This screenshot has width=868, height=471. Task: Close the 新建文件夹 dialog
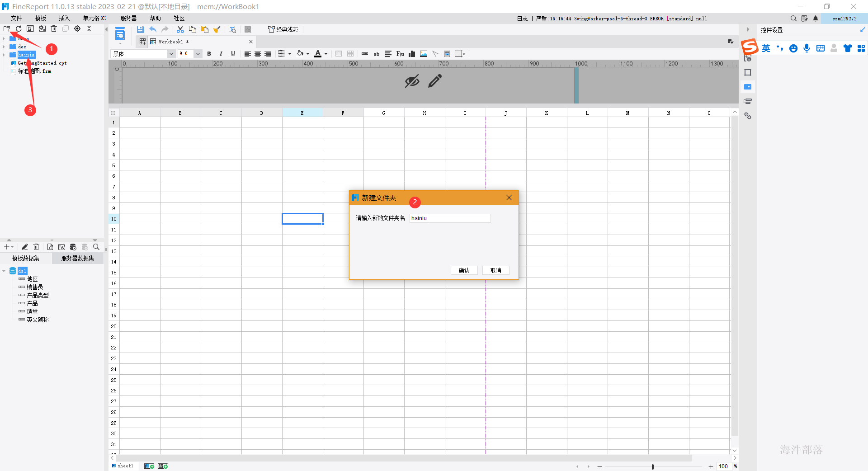(x=509, y=198)
